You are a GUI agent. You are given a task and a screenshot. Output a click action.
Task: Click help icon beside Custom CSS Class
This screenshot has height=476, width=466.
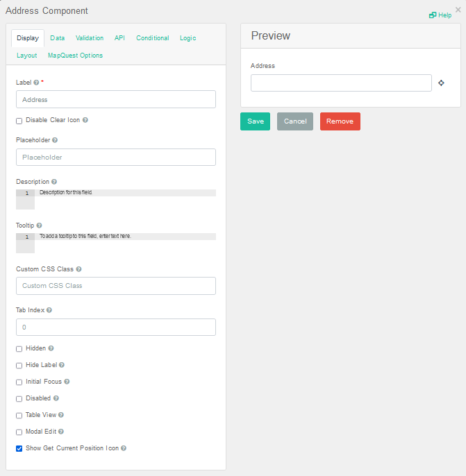tap(78, 269)
